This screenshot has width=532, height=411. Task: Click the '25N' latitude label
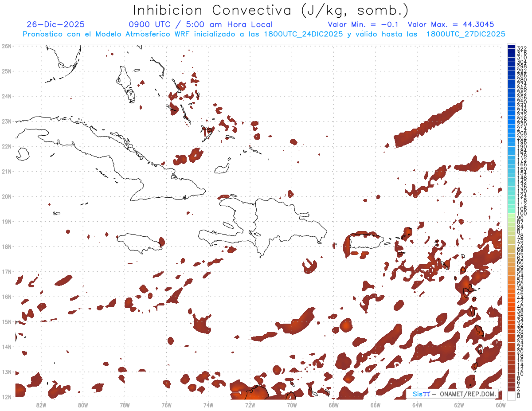[7, 71]
